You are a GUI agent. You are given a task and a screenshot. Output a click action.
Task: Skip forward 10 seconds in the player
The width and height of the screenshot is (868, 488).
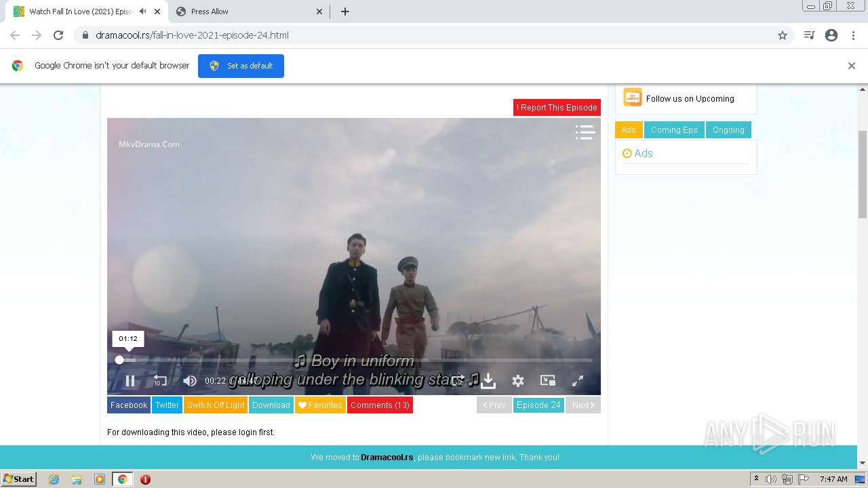point(458,381)
